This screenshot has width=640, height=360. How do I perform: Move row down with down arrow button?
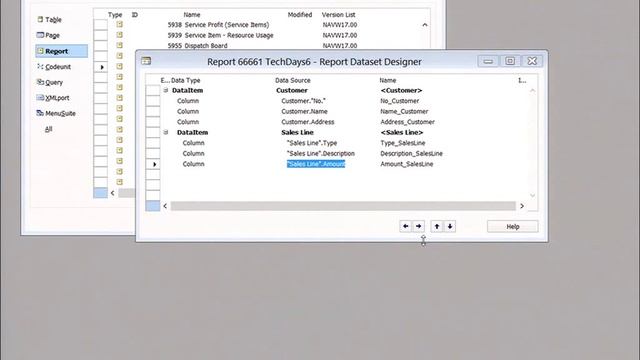450,226
